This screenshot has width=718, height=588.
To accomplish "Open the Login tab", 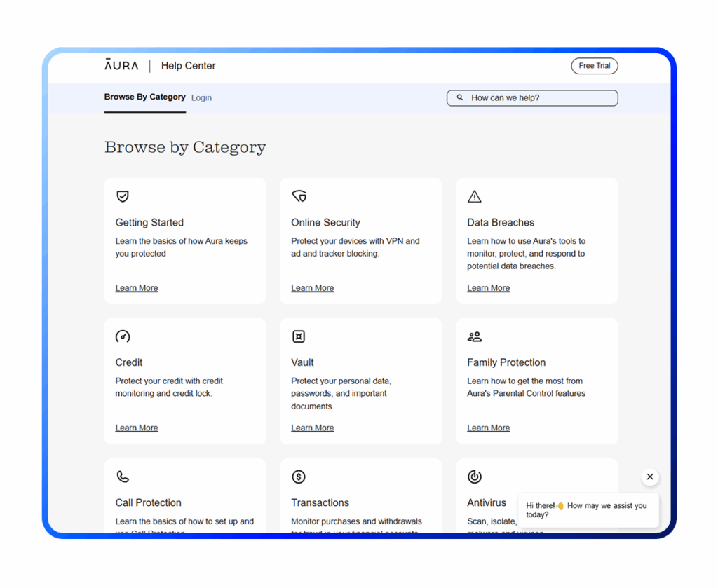I will [201, 98].
